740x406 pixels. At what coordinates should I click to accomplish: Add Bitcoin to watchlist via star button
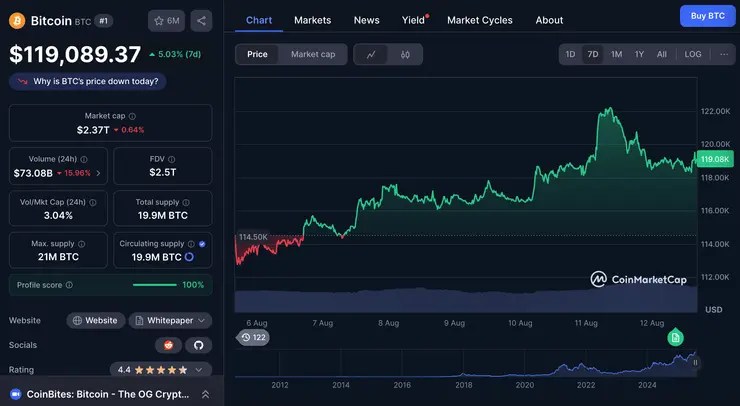click(x=166, y=20)
